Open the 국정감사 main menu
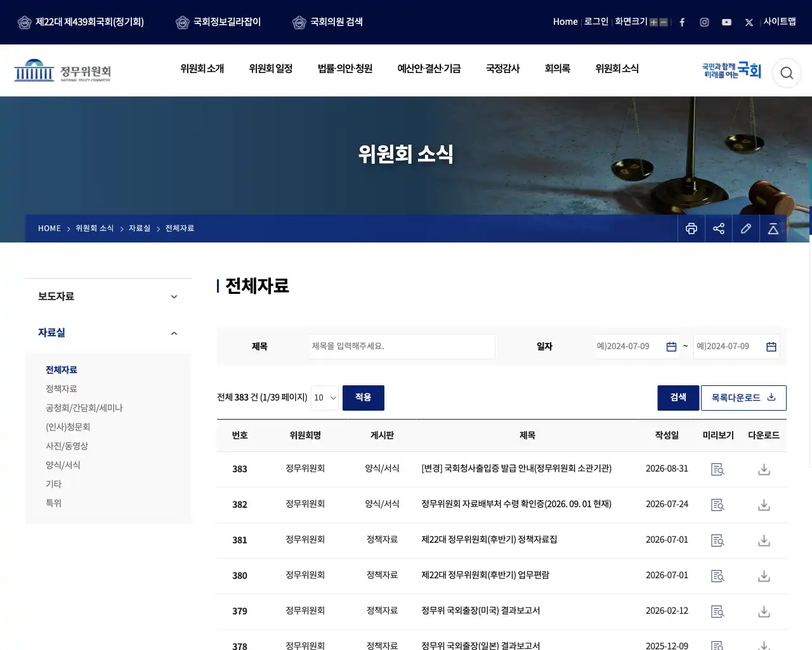Screen dimensions: 812x650 click(x=503, y=69)
